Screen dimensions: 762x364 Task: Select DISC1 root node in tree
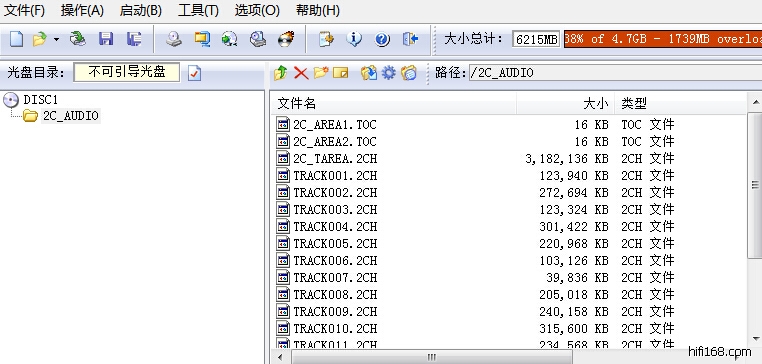tap(40, 100)
